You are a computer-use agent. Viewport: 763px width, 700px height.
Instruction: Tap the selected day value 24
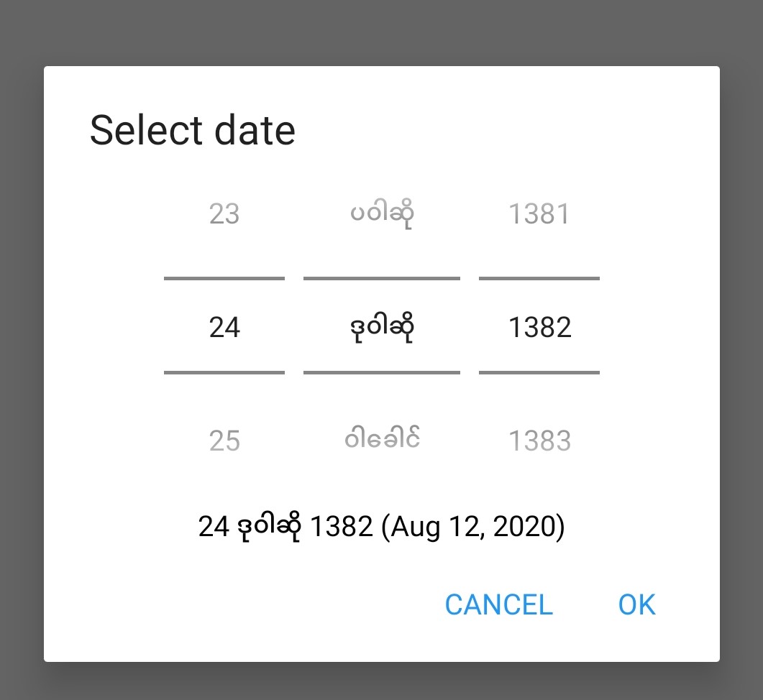[x=224, y=328]
